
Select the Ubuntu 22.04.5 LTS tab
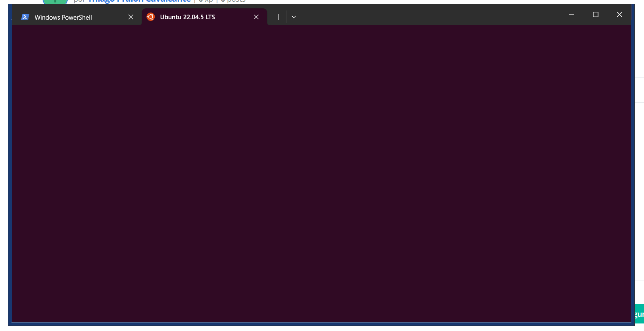click(x=204, y=17)
